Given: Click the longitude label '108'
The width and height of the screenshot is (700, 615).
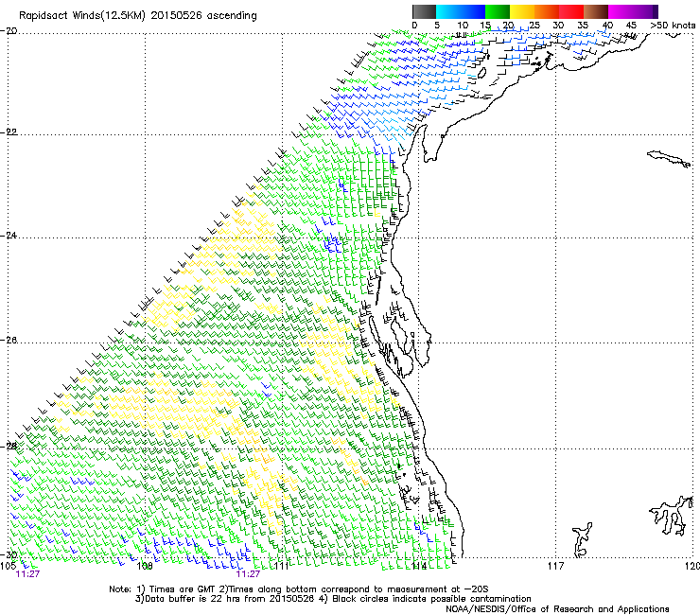Looking at the screenshot, I should (145, 566).
